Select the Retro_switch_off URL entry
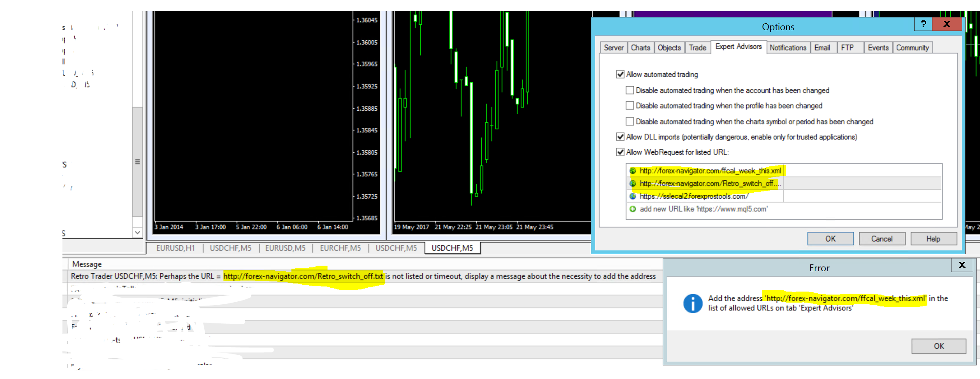This screenshot has height=379, width=980. pyautogui.click(x=784, y=183)
